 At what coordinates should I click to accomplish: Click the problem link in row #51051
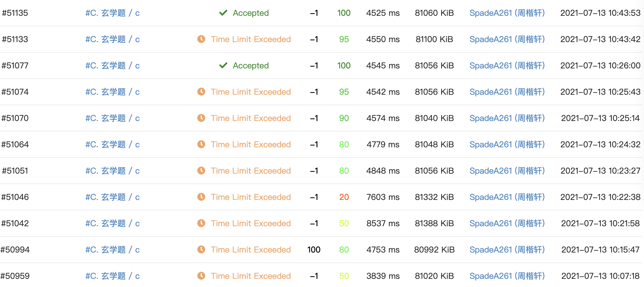click(x=112, y=171)
